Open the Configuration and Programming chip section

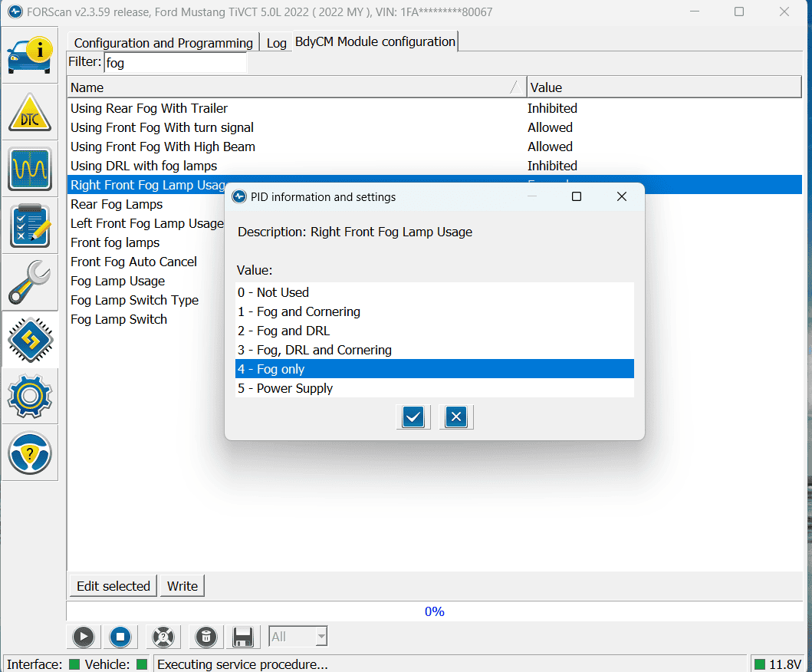click(30, 340)
